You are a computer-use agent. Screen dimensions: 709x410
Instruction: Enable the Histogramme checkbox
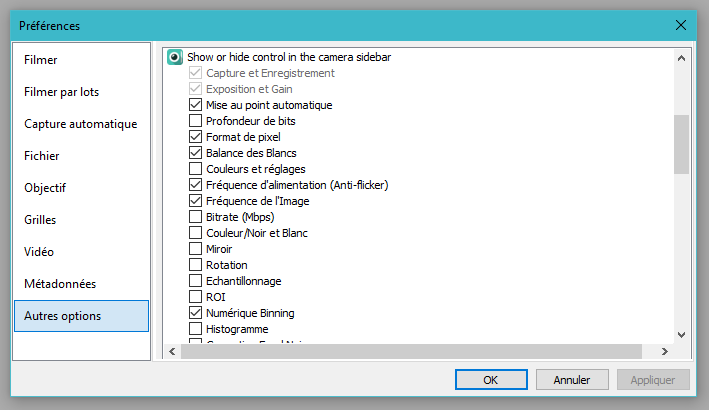(x=195, y=329)
